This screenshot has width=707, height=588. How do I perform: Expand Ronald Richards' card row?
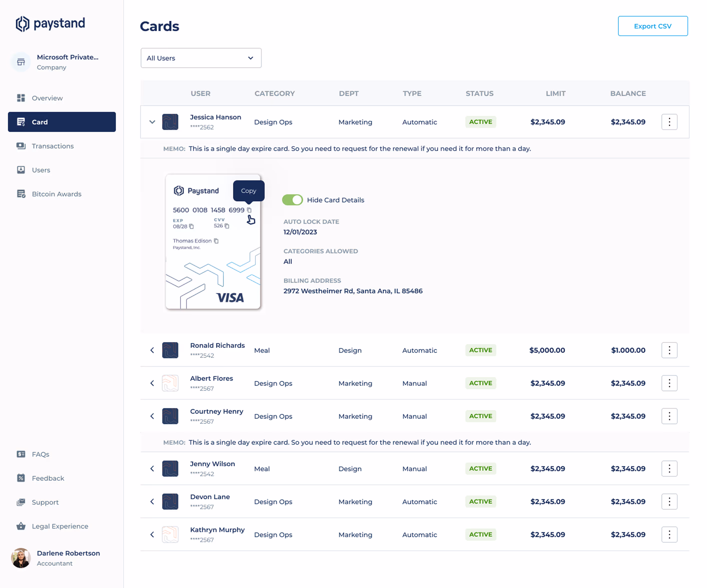click(152, 350)
